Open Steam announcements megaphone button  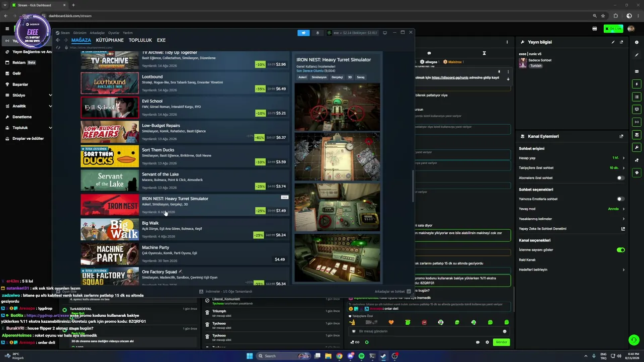click(303, 33)
